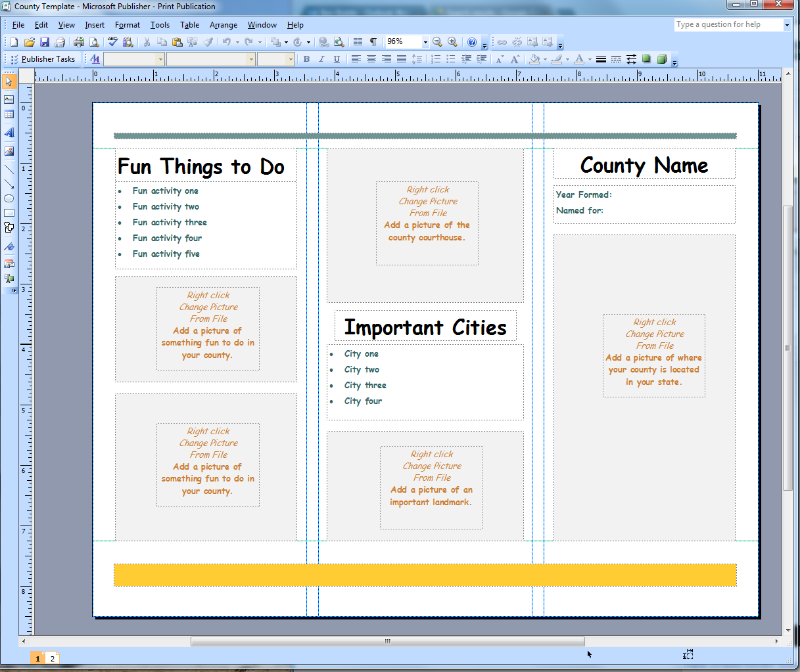Click the Zoom In magnifier icon
This screenshot has width=800, height=672.
(x=452, y=42)
